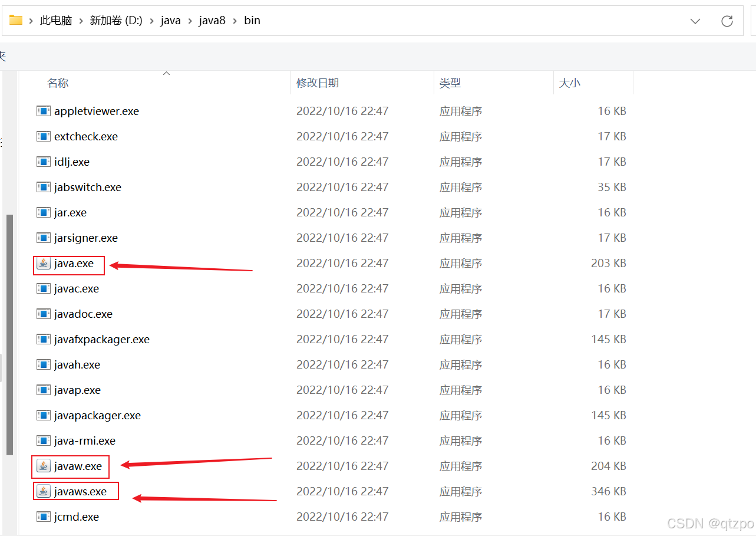Select the file name javac.exe
This screenshot has height=536, width=756.
(x=77, y=288)
